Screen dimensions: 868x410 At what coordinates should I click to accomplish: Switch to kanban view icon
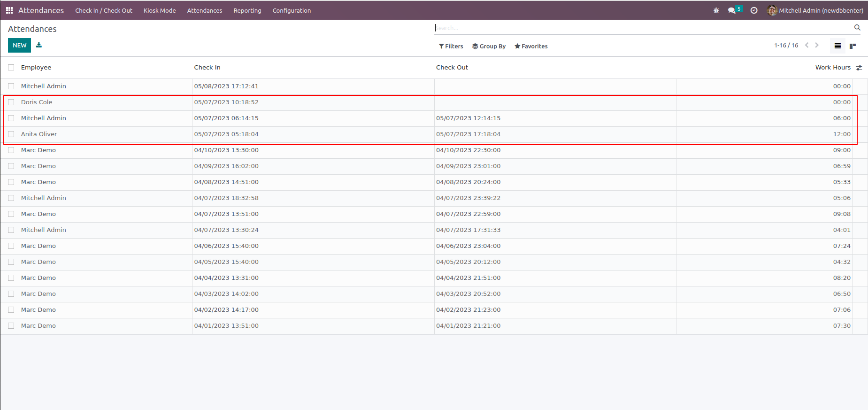(853, 46)
